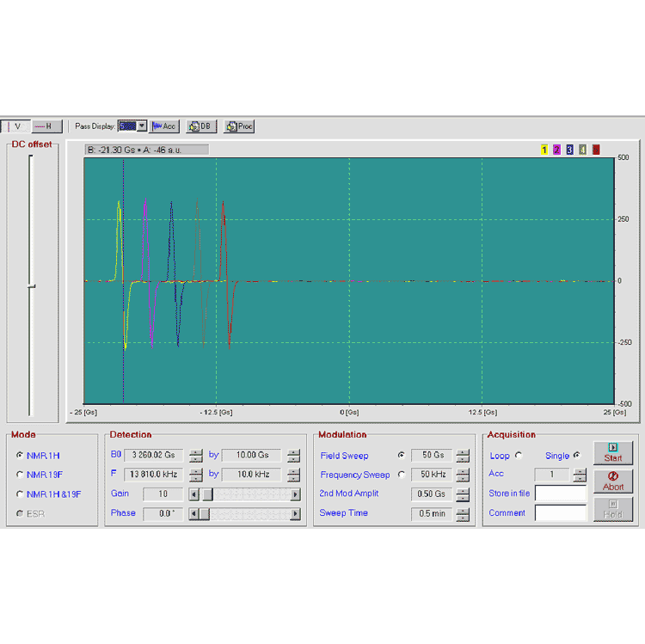This screenshot has height=644, width=645.
Task: Select the blue pass 3 marker
Action: coord(569,150)
